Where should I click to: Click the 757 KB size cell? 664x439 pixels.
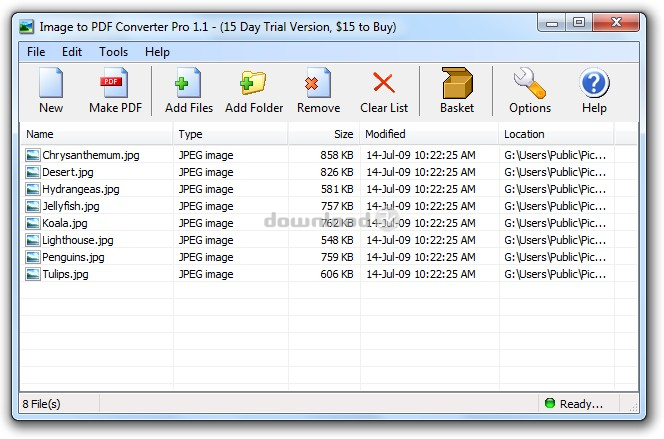pyautogui.click(x=337, y=206)
